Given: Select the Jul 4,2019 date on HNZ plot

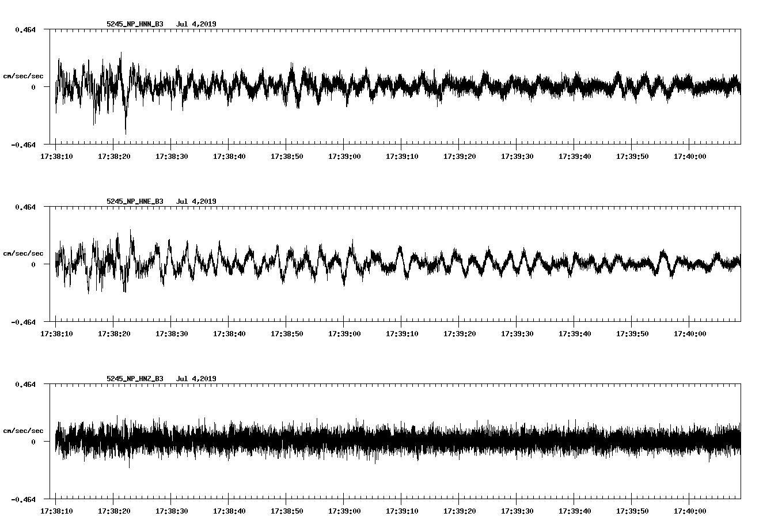Looking at the screenshot, I should click(196, 379).
